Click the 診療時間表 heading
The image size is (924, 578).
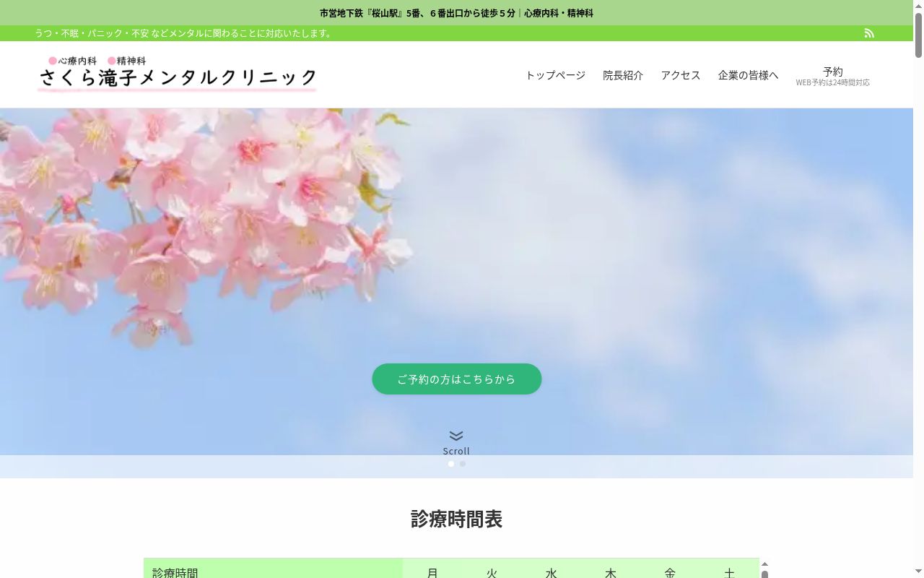pos(456,519)
